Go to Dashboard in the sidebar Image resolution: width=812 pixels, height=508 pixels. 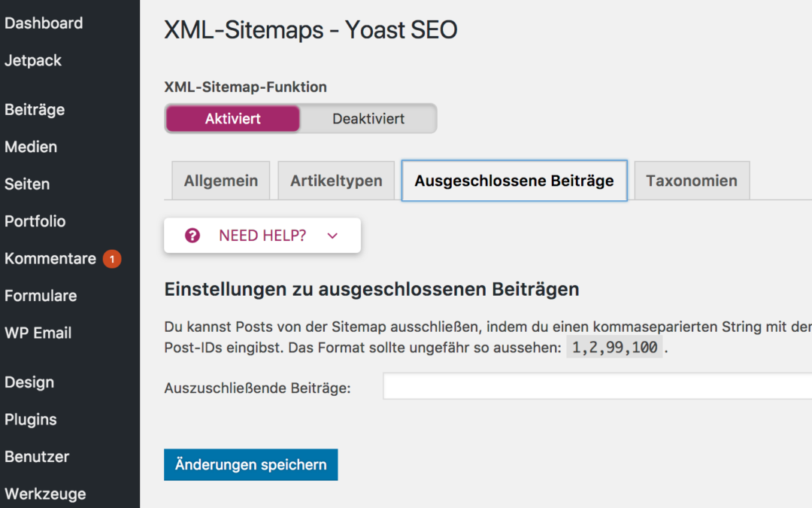click(x=44, y=23)
